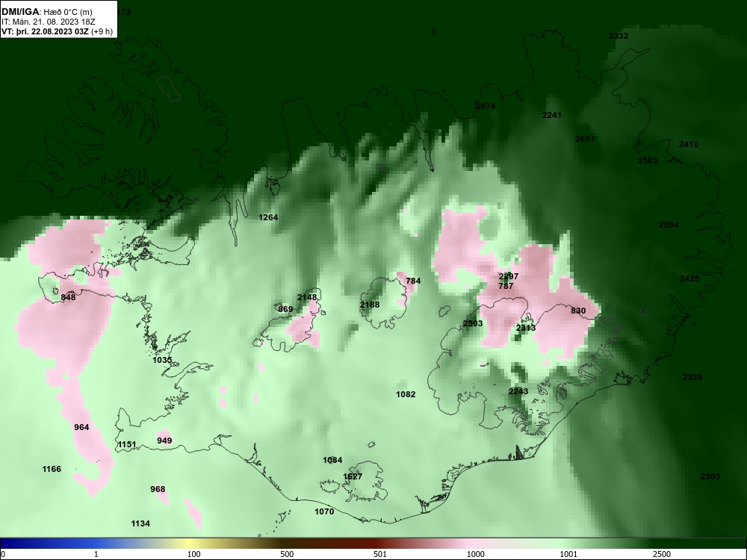Click the map value 1084
Screen dimensions: 747x560
[332, 460]
